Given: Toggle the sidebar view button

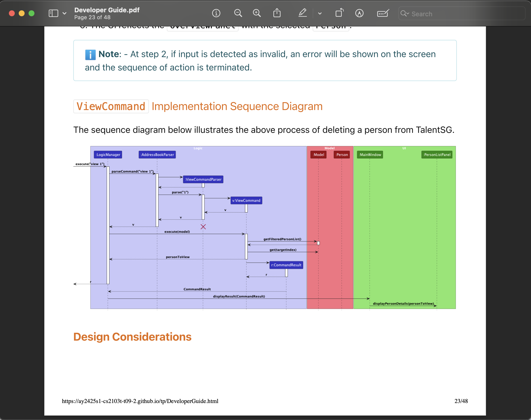Looking at the screenshot, I should [x=53, y=13].
